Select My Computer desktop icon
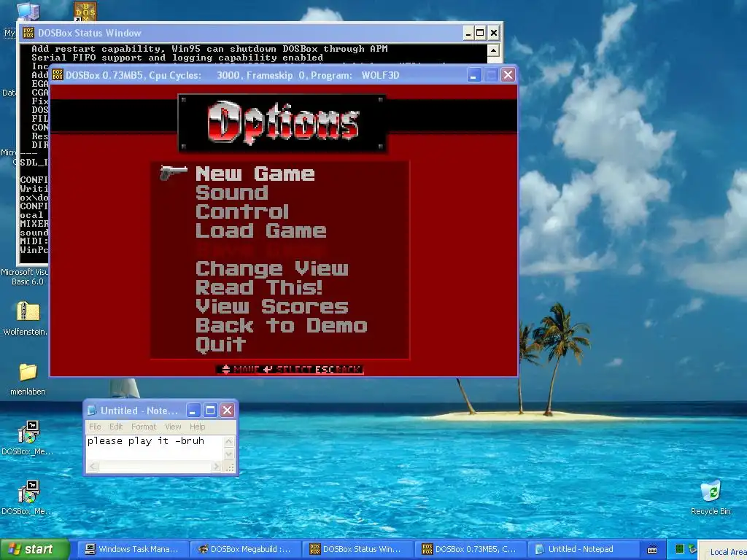Viewport: 747px width, 560px height. pyautogui.click(x=28, y=12)
